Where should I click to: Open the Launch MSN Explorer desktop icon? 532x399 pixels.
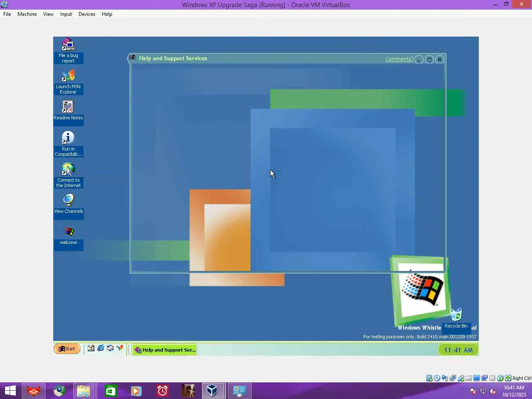coord(68,82)
